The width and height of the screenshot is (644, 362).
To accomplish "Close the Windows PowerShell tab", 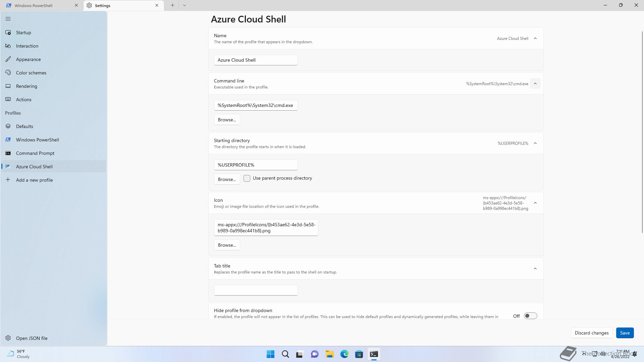I will (76, 5).
